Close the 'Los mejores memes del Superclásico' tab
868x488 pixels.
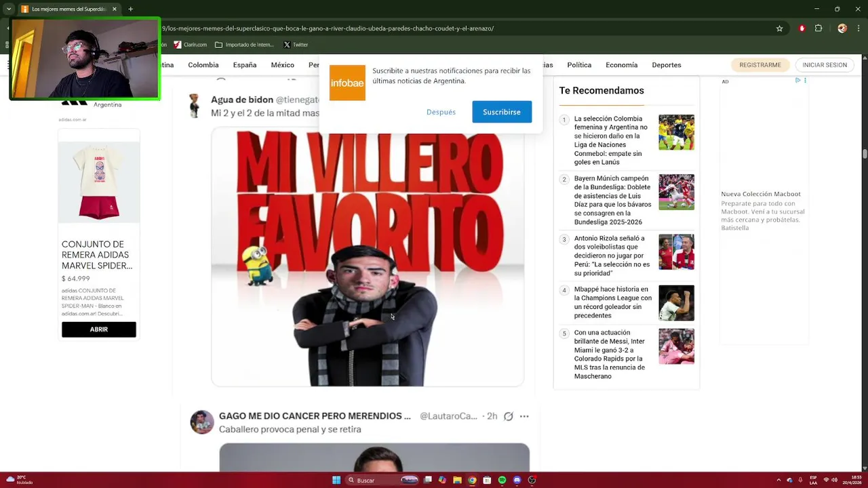(114, 9)
